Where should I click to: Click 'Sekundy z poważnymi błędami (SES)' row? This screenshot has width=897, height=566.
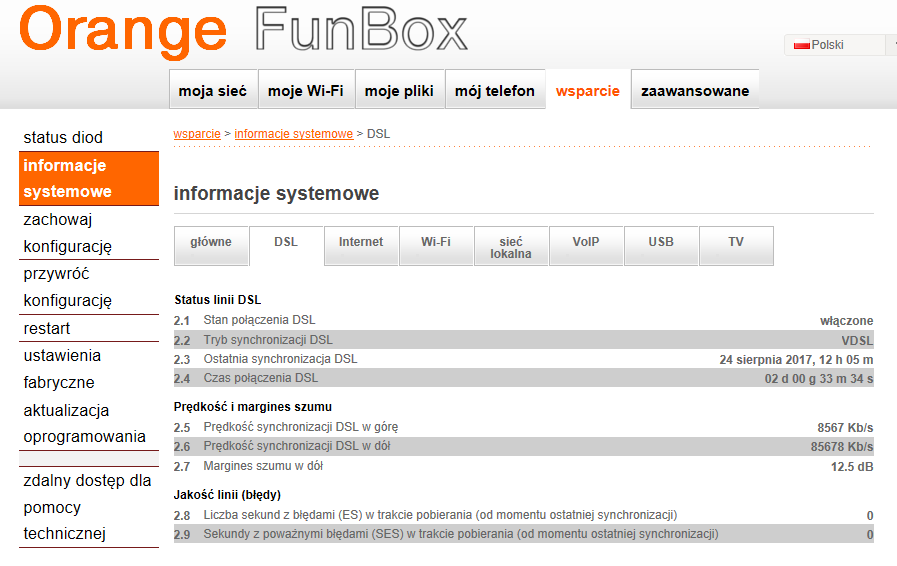(523, 534)
